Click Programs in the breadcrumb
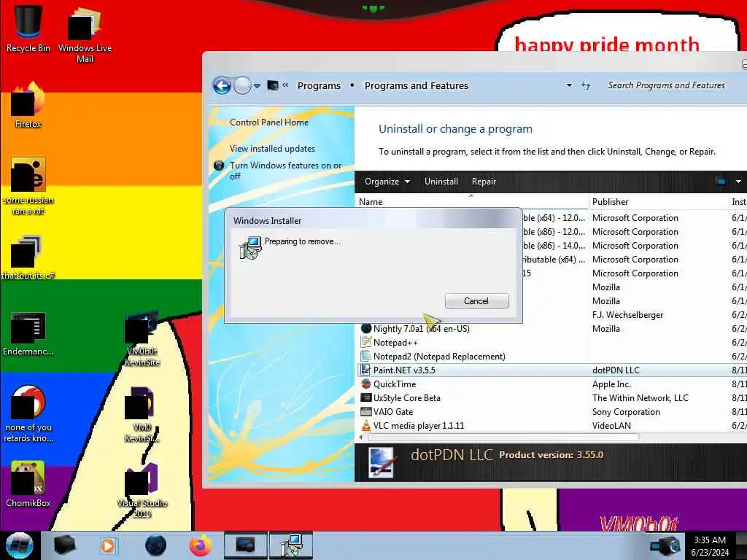 point(320,86)
